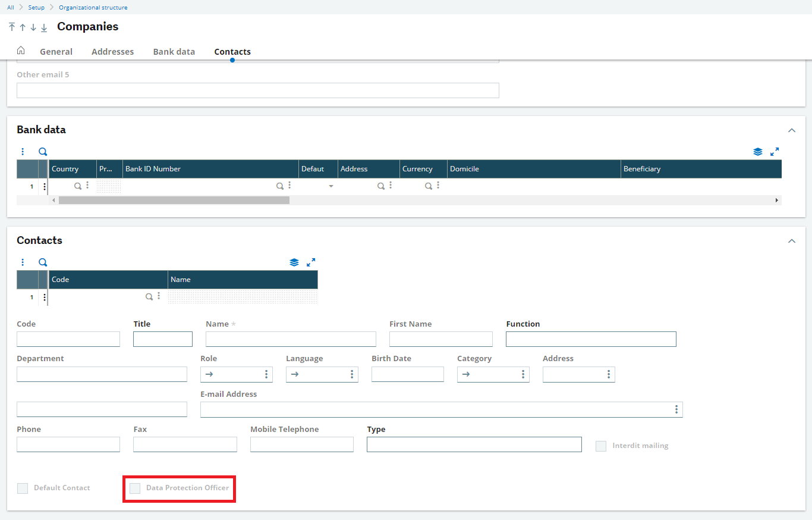Look up Bank ID Number value

279,186
